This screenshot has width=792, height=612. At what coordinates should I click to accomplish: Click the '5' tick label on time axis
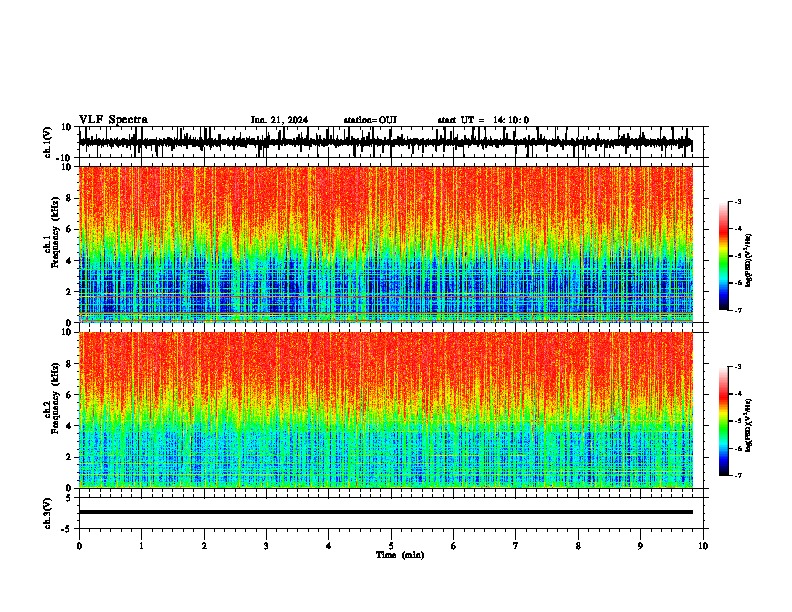391,546
